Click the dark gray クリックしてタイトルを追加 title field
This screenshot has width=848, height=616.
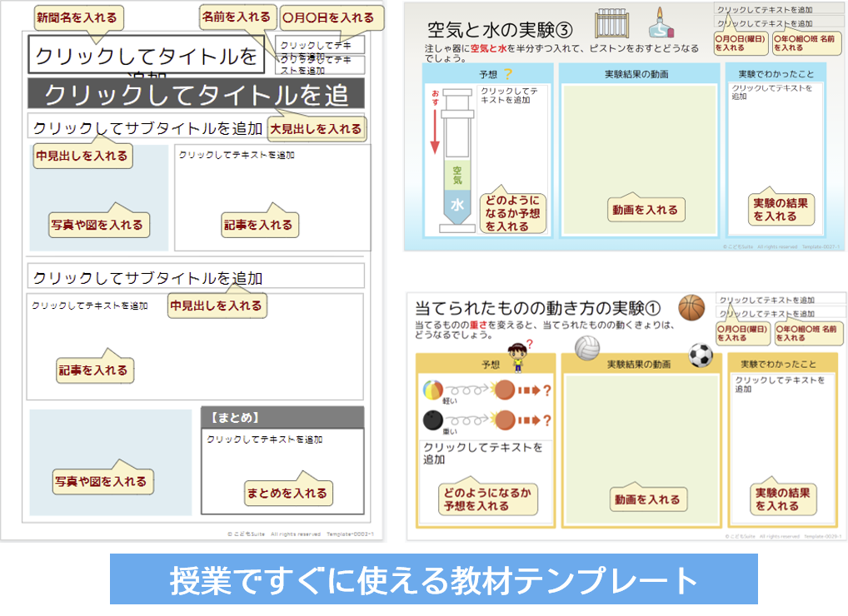point(197,94)
